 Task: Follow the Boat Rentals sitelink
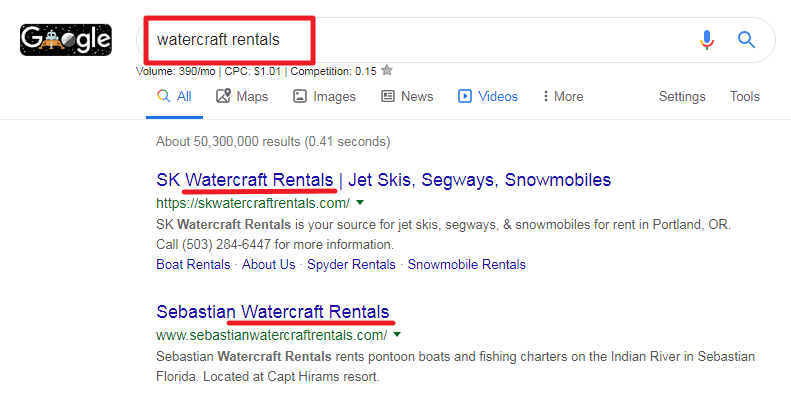tap(193, 264)
